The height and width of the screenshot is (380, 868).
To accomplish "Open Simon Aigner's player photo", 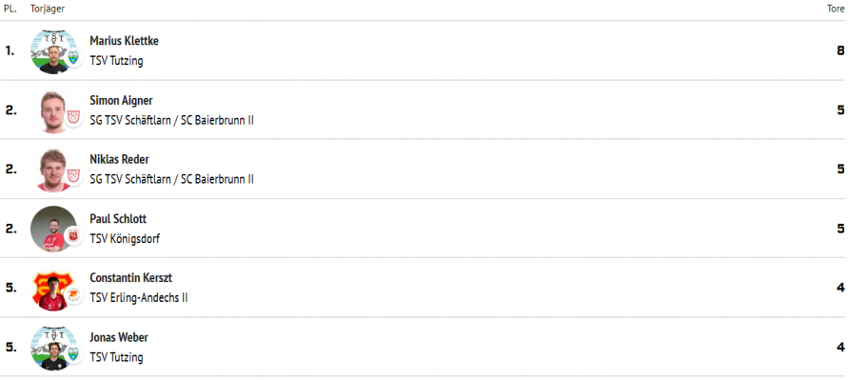I will click(53, 111).
